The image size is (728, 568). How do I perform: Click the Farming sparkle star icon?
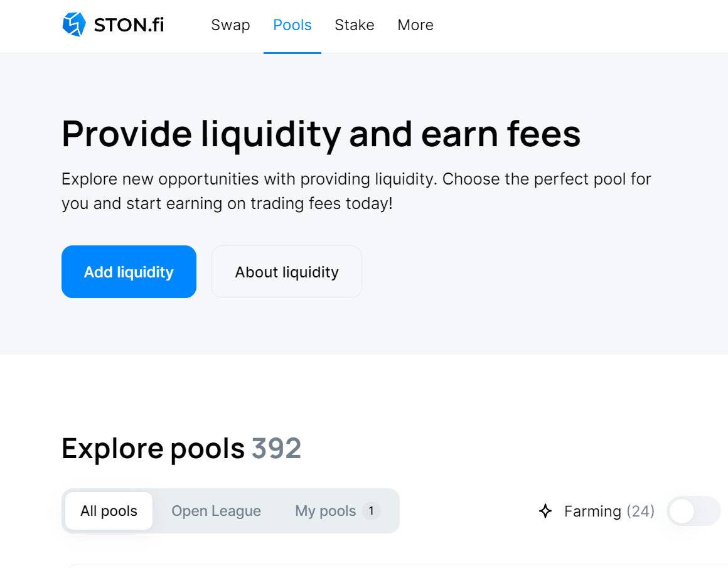pyautogui.click(x=545, y=511)
